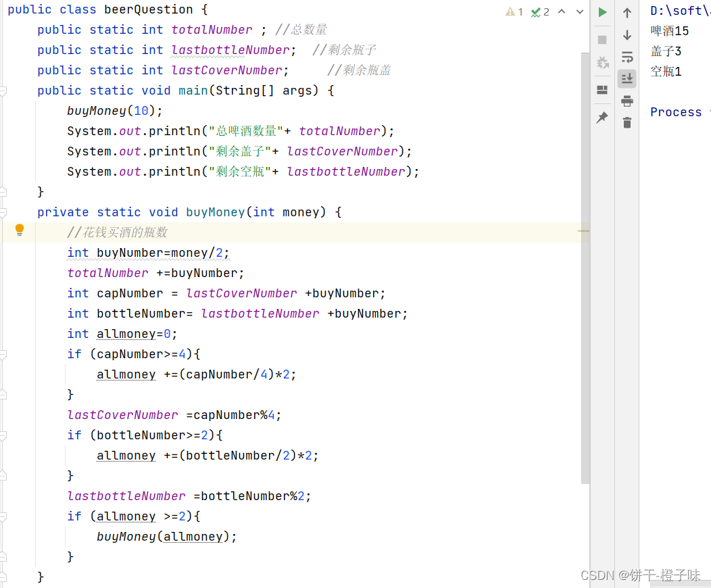Viewport: 711px width, 588px height.
Task: Collapse the beerQuestion class fold arrow
Action: point(5,9)
